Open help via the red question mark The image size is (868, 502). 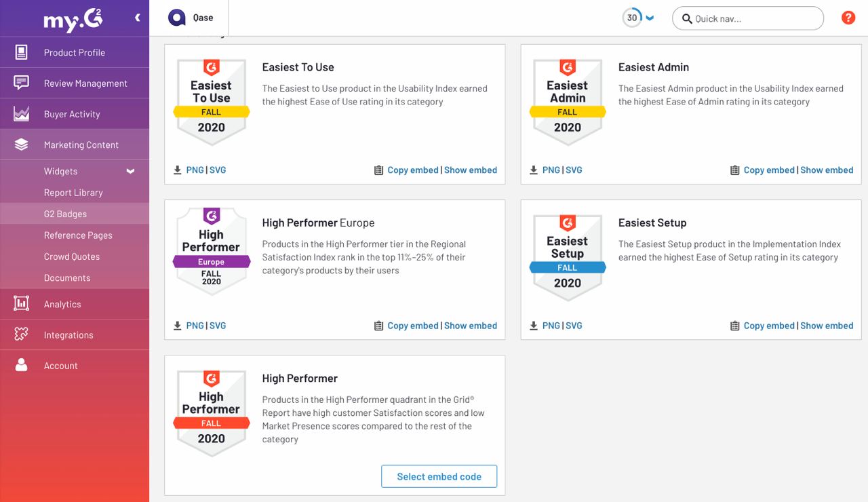[848, 18]
